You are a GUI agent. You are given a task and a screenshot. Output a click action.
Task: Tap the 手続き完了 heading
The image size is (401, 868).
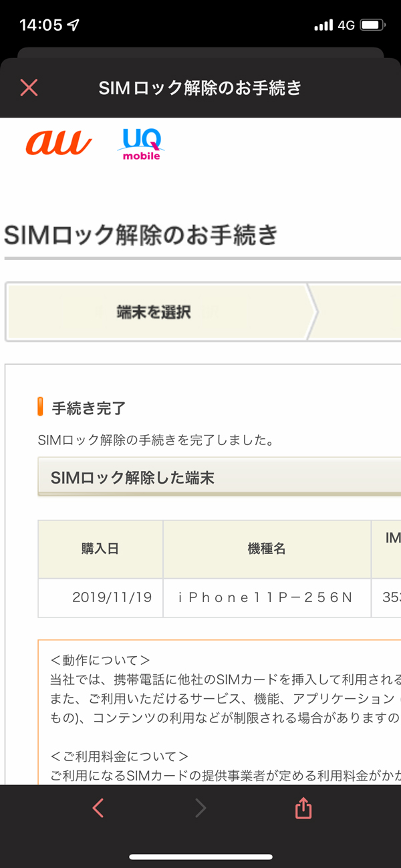(89, 408)
